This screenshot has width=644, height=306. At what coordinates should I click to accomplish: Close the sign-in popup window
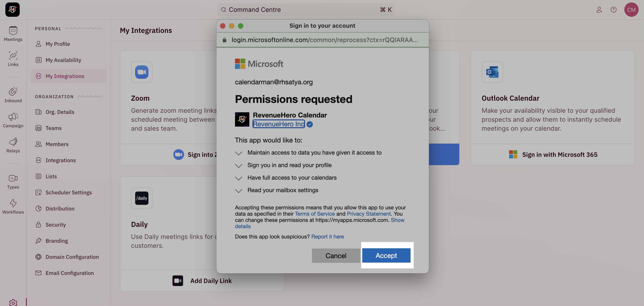(222, 26)
